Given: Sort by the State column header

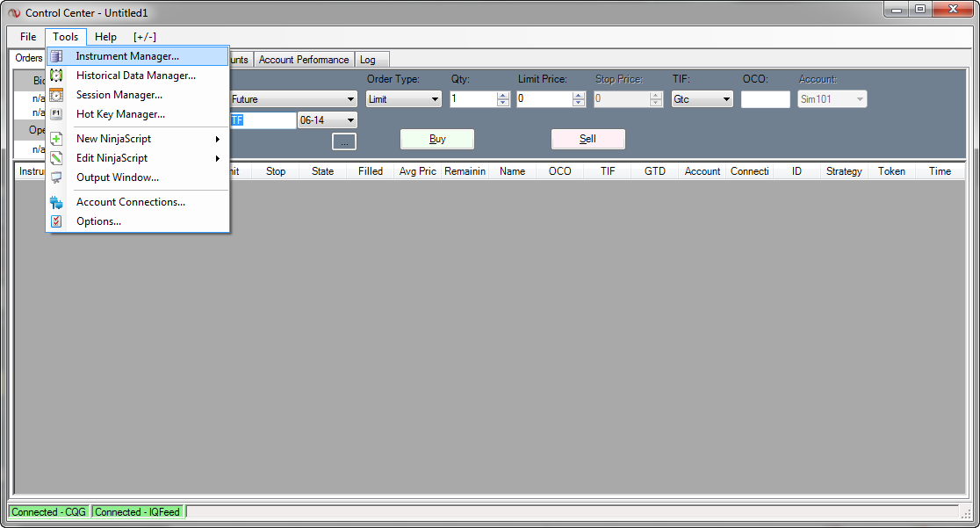Looking at the screenshot, I should point(323,171).
